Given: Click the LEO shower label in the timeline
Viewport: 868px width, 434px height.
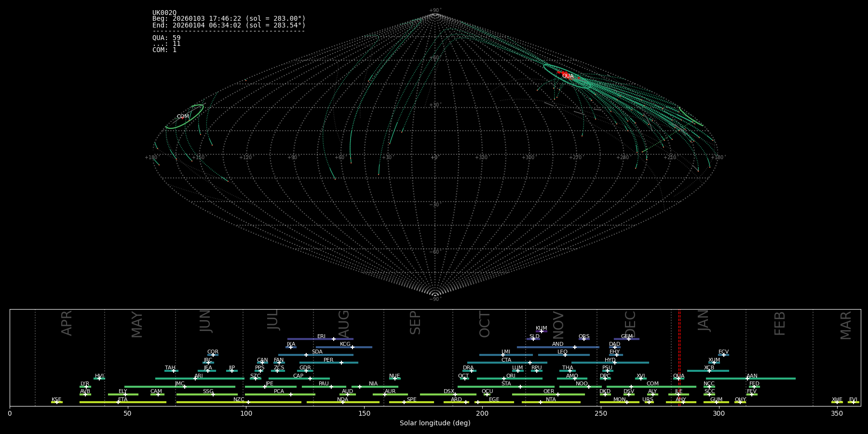Looking at the screenshot, I should 562,352.
